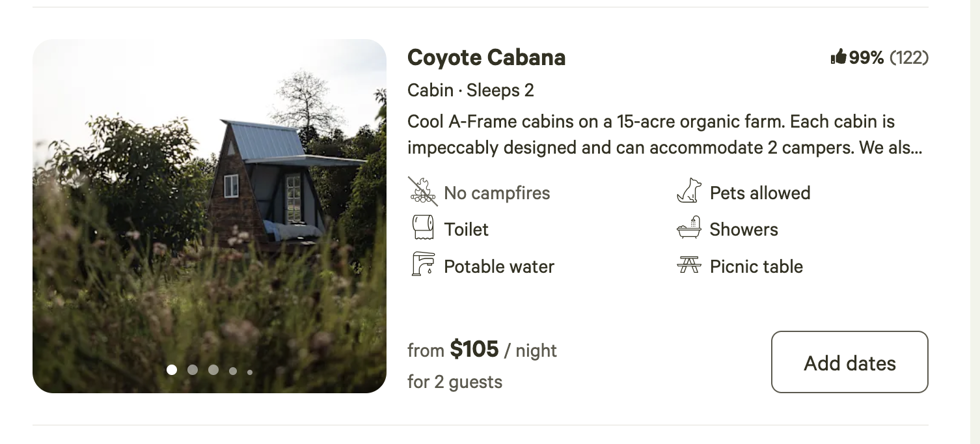Click the truncated cabin description text
This screenshot has height=444, width=980.
pos(664,135)
